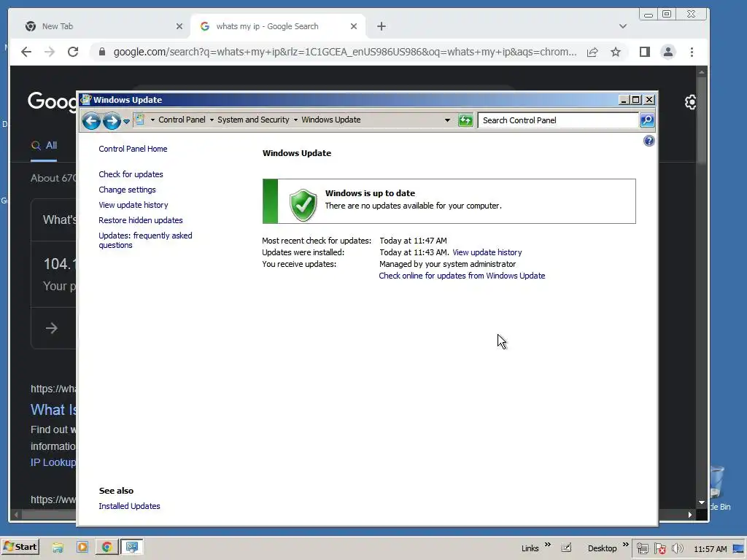View site information lock icon in Chrome
The height and width of the screenshot is (560, 747).
[101, 52]
